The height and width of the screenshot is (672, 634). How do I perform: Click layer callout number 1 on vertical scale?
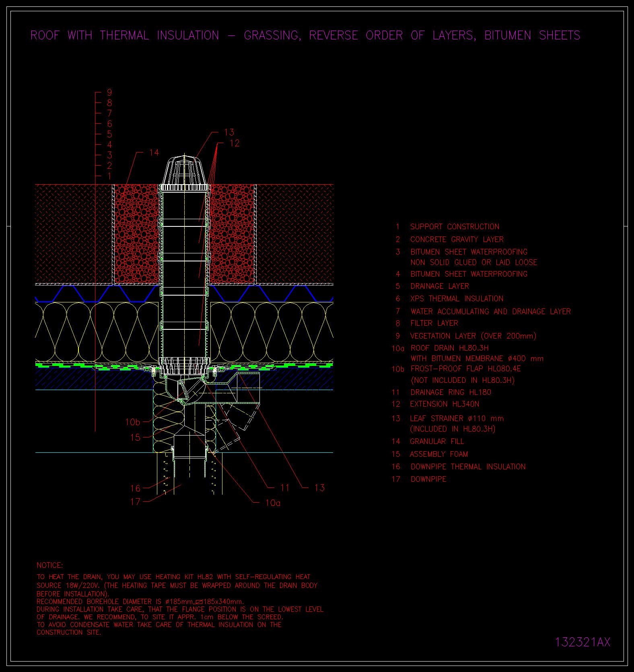click(x=109, y=176)
